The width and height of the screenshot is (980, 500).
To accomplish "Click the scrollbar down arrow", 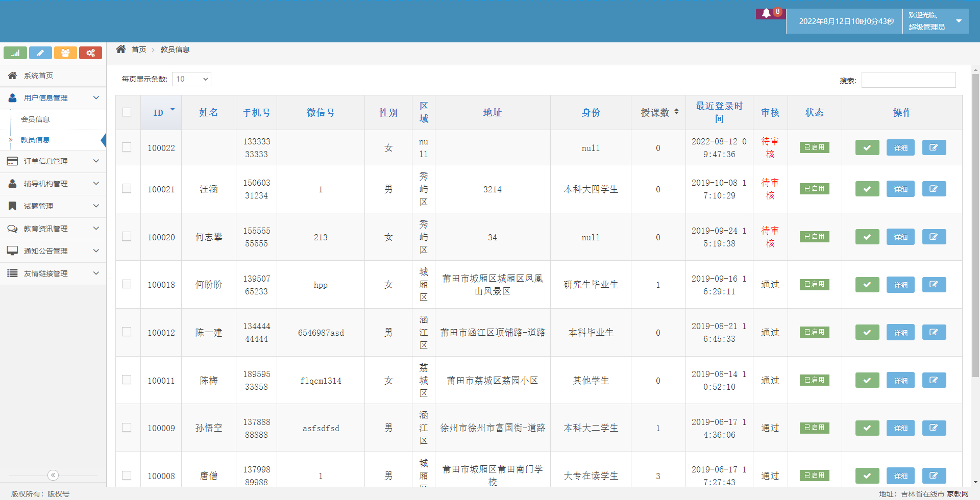I will (x=975, y=482).
